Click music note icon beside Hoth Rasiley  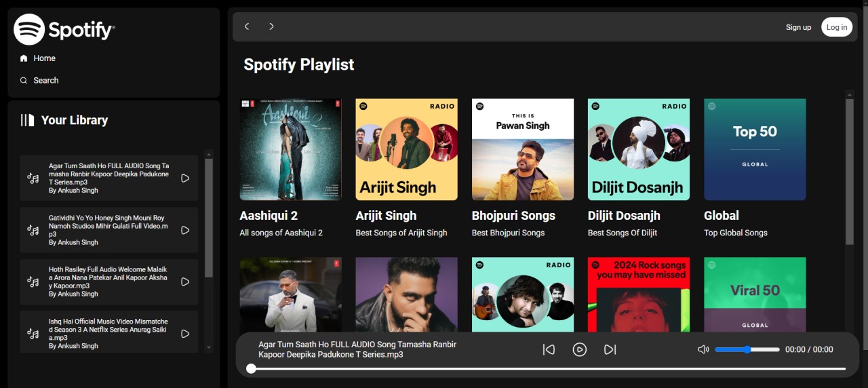33,282
